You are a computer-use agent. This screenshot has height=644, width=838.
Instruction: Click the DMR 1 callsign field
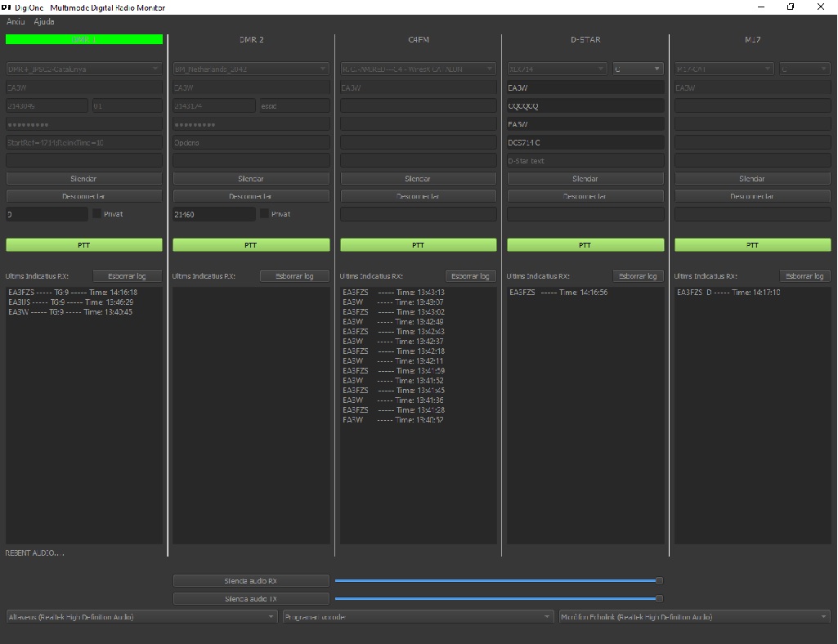click(x=84, y=87)
